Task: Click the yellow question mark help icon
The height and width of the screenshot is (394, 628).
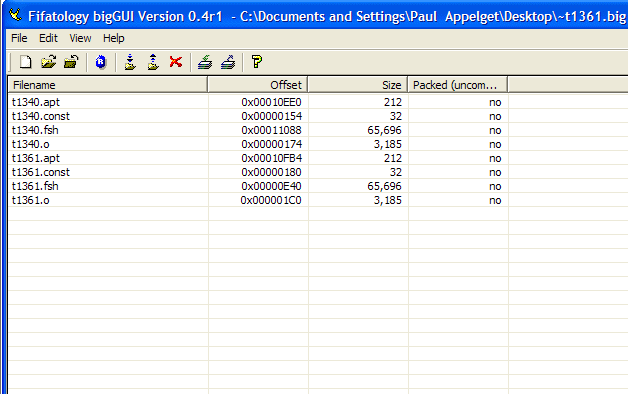Action: (257, 62)
